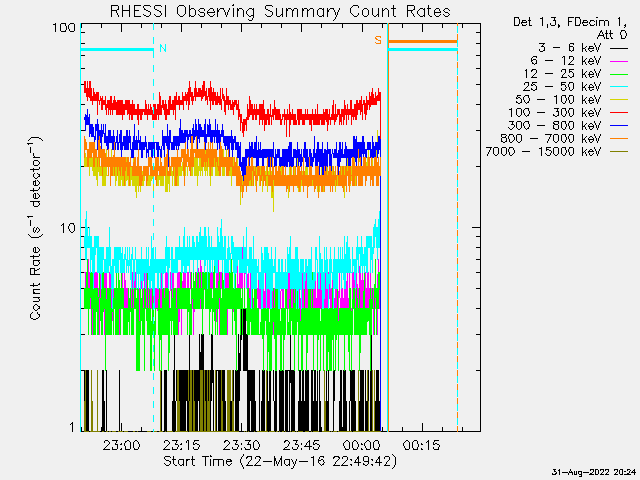This screenshot has height=480, width=640.
Task: Click the x-axis tick label '23:30'
Action: pos(241,445)
